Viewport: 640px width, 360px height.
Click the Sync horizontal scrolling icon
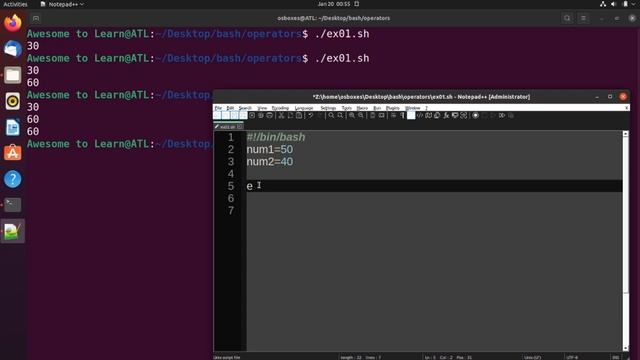coord(382,116)
